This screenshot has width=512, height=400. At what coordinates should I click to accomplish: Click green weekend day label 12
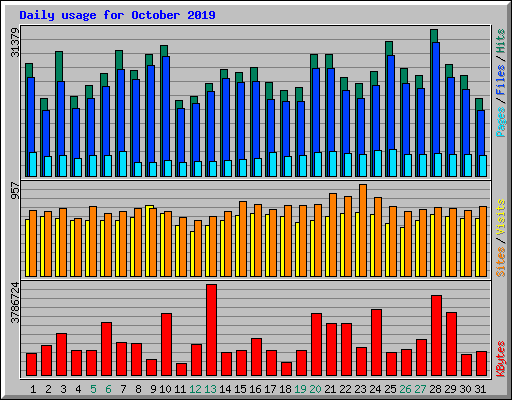coord(195,389)
